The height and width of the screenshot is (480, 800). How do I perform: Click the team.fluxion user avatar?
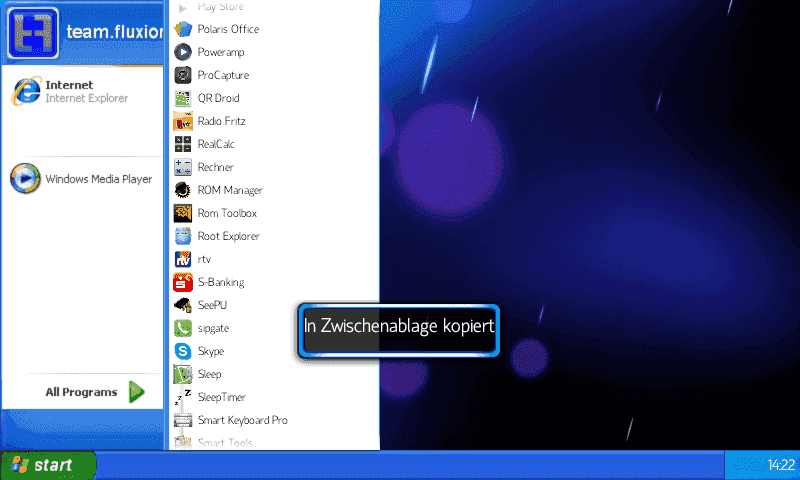click(x=33, y=33)
